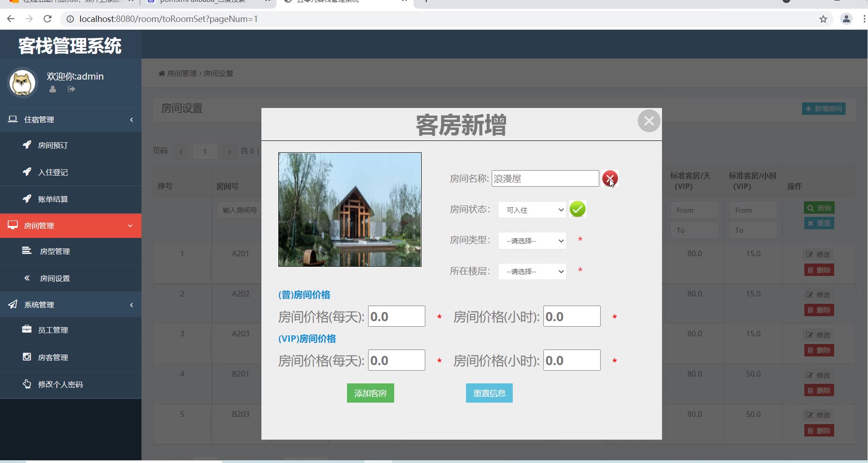Click the list icon beside 房型管理

[x=27, y=250]
